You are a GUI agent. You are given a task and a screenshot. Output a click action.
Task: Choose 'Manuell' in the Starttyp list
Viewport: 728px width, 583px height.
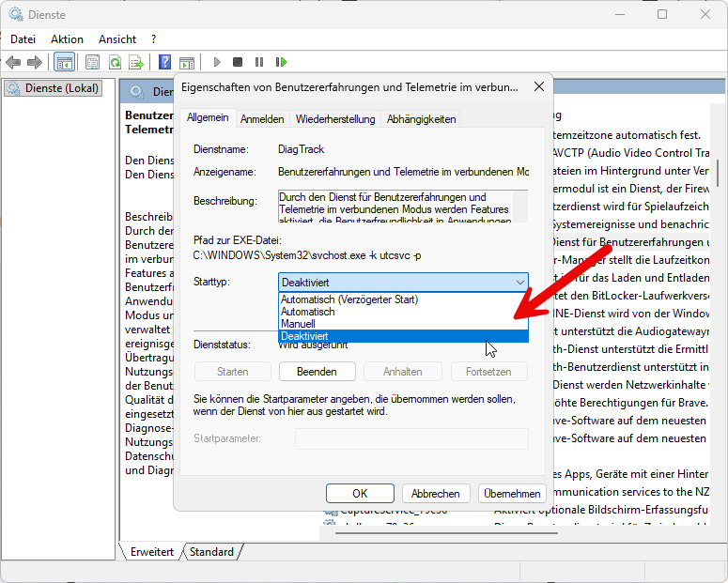(297, 324)
